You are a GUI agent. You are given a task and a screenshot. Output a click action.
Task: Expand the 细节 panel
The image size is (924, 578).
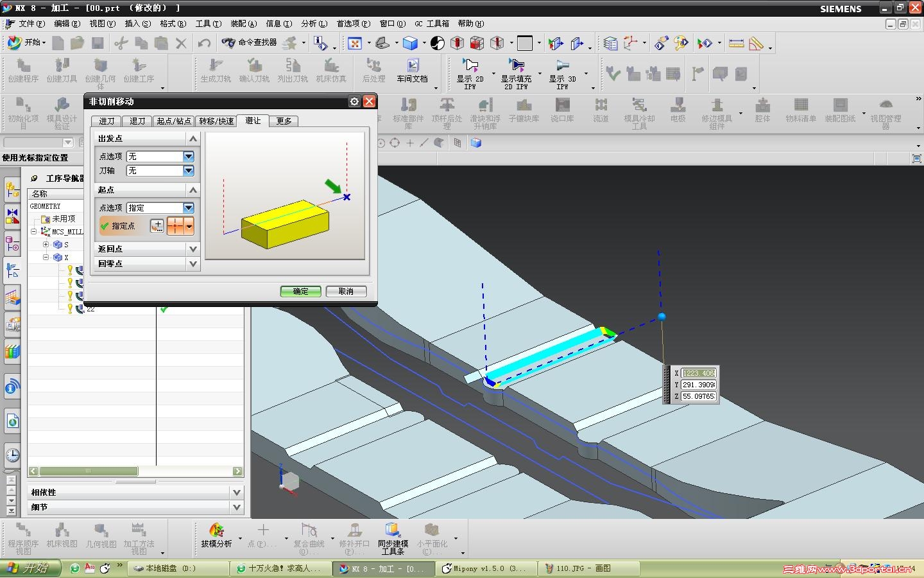[237, 507]
